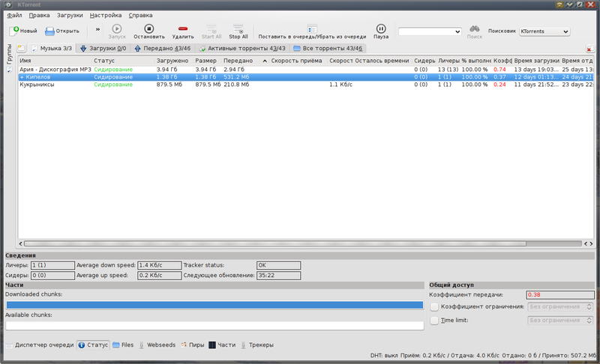Expand the toolbar overflow chevron
This screenshot has width=600, height=364.
[x=97, y=29]
